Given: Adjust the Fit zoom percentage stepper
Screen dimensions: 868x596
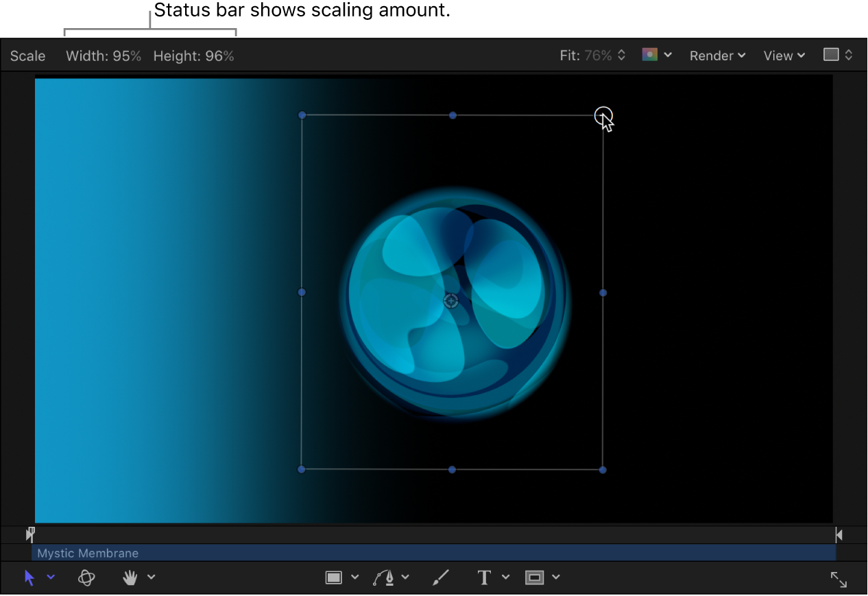Looking at the screenshot, I should [621, 55].
